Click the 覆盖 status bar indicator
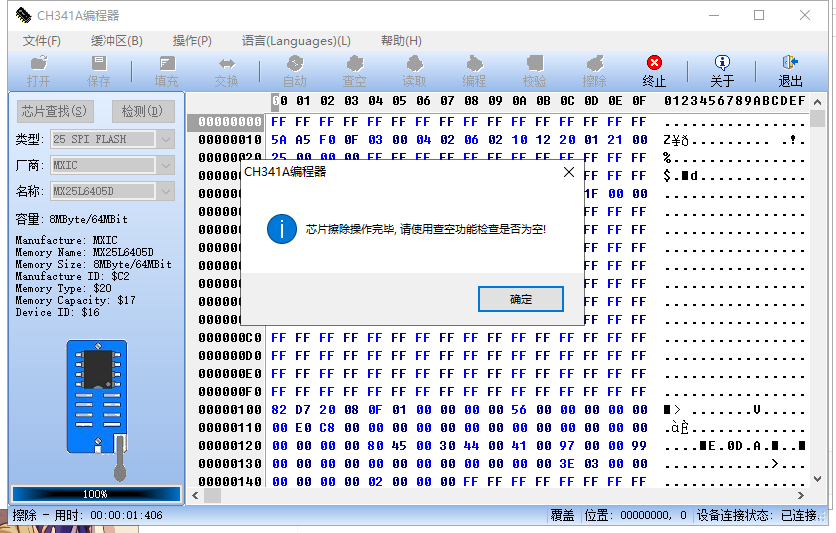The height and width of the screenshot is (533, 836). [562, 515]
